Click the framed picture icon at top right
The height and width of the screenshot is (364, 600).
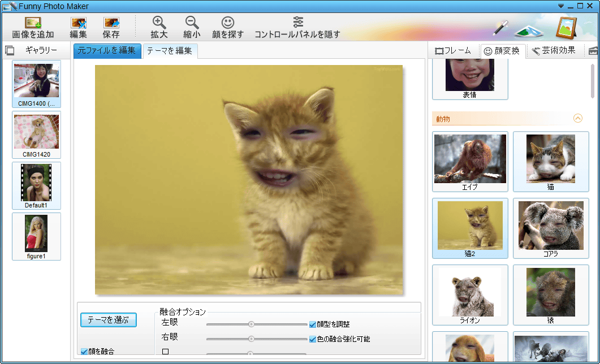tap(566, 28)
